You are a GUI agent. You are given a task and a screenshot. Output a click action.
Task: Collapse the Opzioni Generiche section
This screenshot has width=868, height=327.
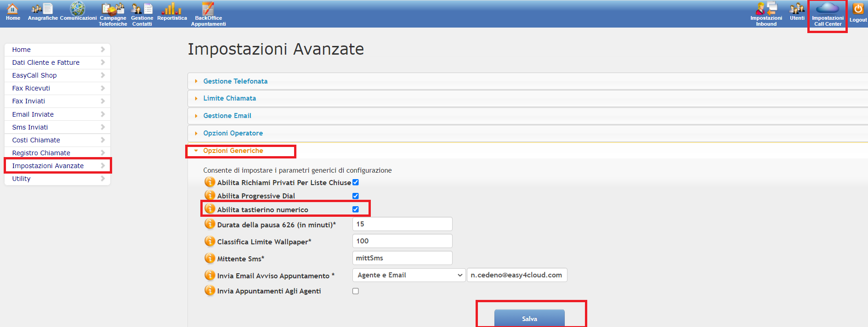coord(233,151)
